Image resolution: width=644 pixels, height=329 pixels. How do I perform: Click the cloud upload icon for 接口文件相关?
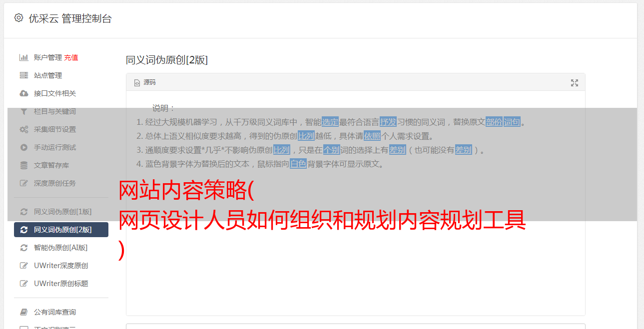coord(23,93)
